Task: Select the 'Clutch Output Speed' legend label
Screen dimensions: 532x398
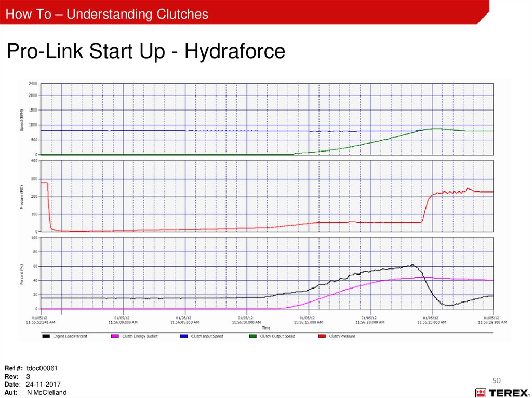Action: coord(277,336)
